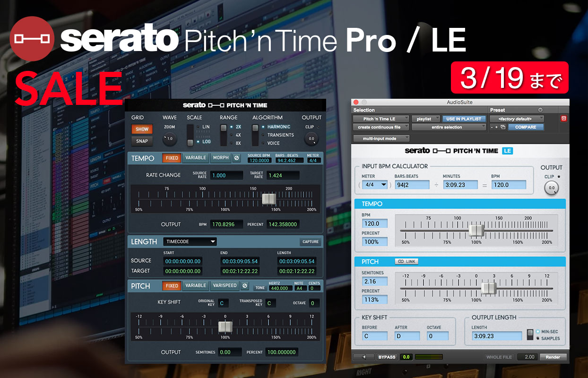Click the preset copy settings icon

coord(503,127)
